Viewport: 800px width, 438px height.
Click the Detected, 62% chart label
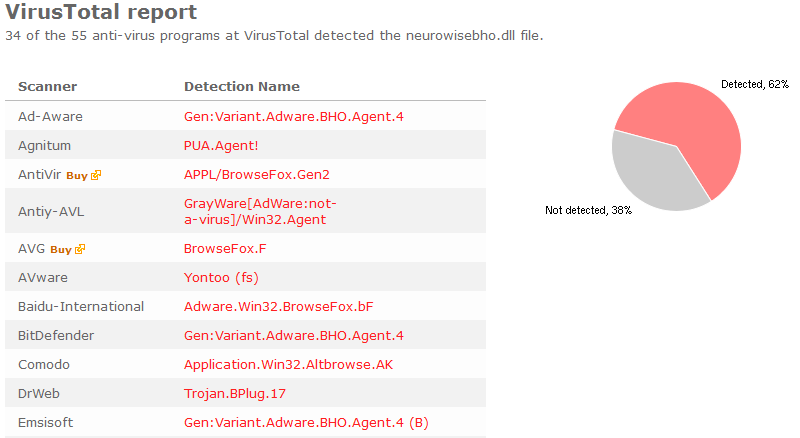(x=755, y=84)
